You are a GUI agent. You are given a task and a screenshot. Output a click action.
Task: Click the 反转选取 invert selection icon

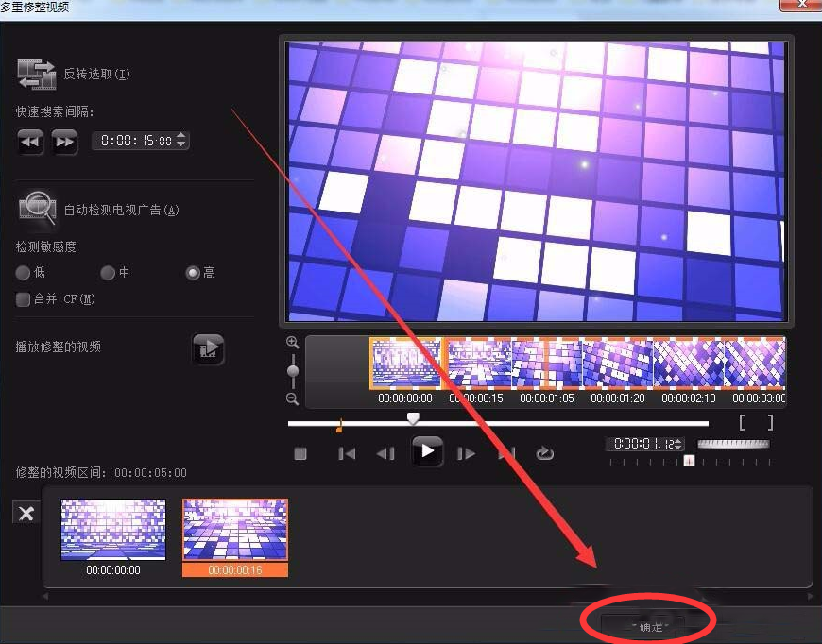pos(38,76)
